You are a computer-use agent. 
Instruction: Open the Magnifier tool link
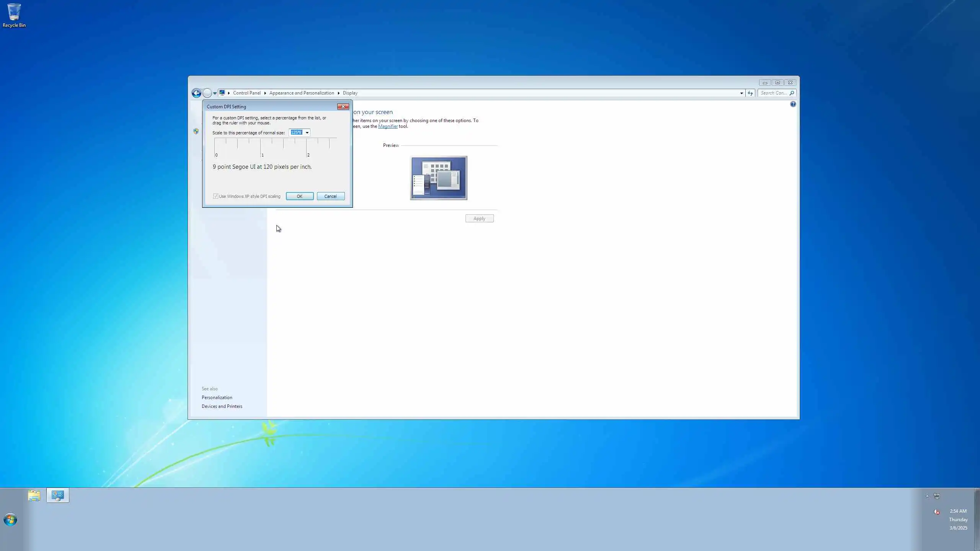pos(387,126)
